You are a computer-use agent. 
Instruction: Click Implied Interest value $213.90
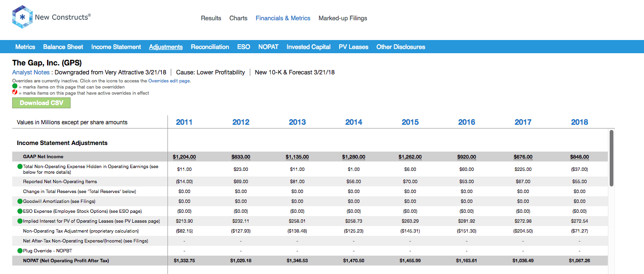[184, 221]
